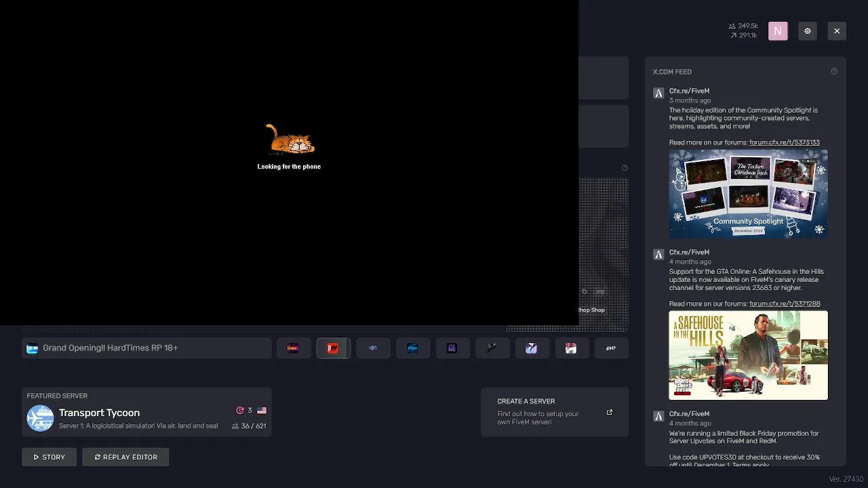Click the 291.1k peak players stat

[x=743, y=35]
